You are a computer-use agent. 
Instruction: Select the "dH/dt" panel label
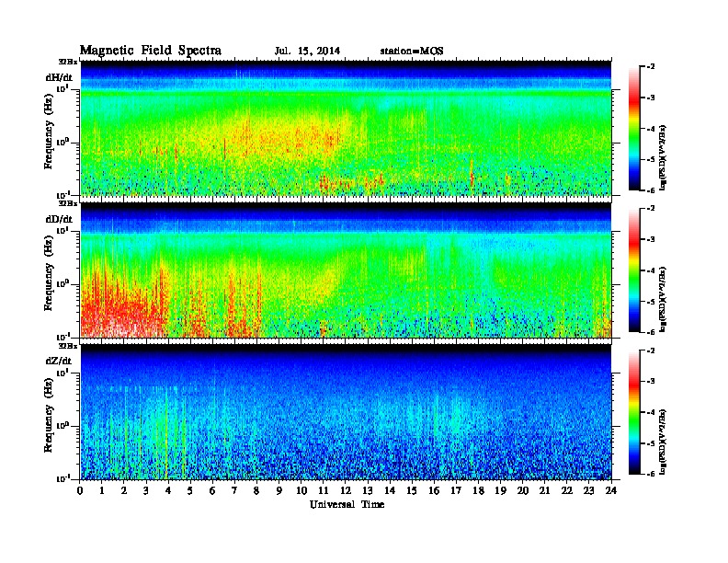tap(59, 77)
